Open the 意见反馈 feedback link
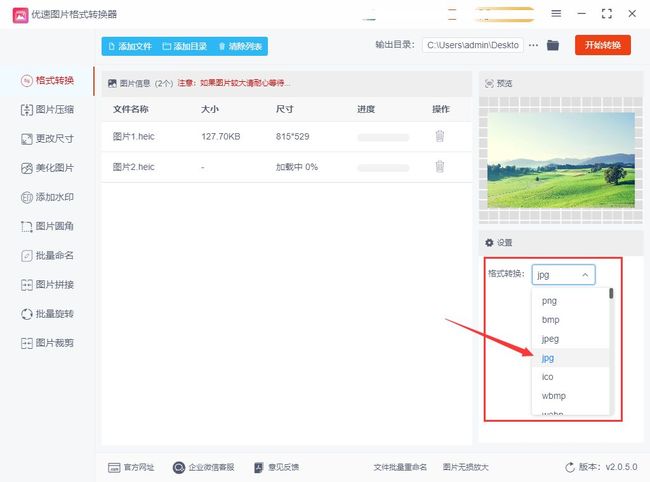 coord(276,467)
